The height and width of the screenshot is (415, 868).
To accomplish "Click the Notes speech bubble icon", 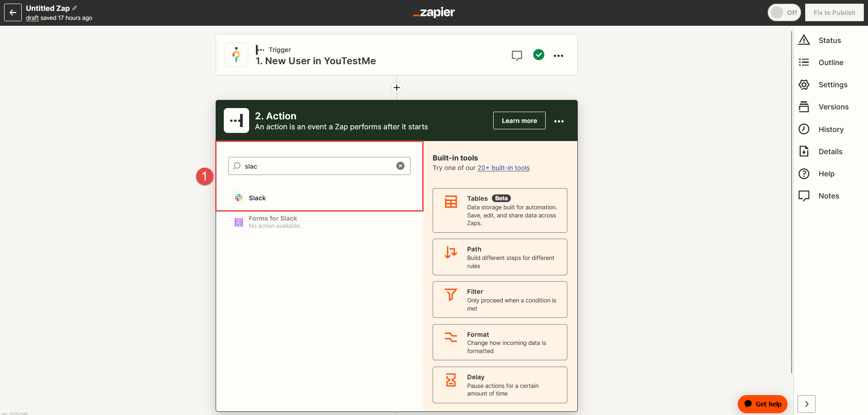I will point(804,196).
